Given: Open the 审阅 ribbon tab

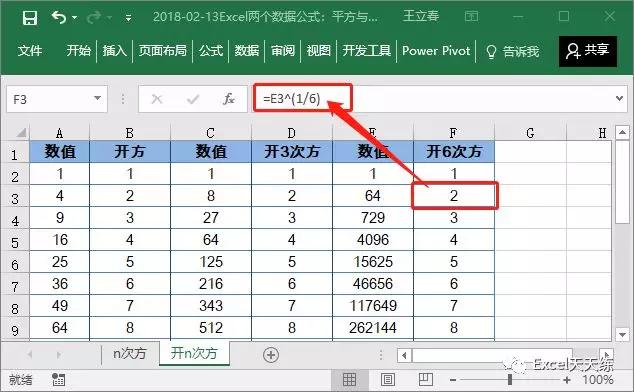Looking at the screenshot, I should [x=283, y=51].
